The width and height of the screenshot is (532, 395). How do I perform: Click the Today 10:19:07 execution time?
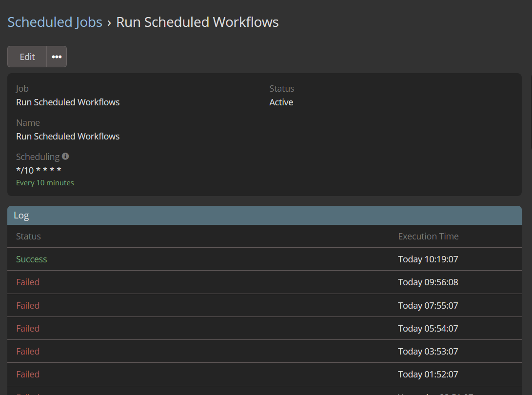[428, 259]
